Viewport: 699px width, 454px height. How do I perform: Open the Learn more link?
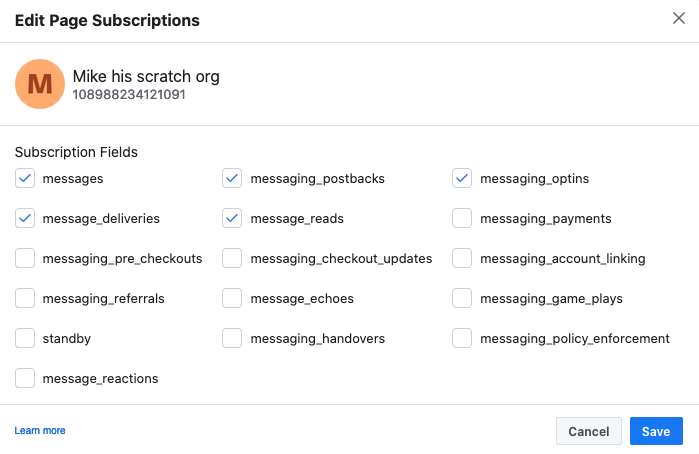(40, 431)
